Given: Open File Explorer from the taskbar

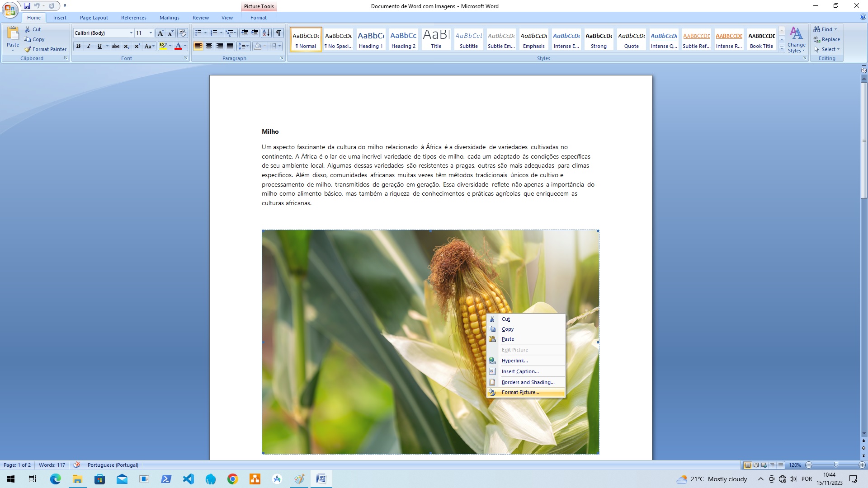Looking at the screenshot, I should (78, 479).
